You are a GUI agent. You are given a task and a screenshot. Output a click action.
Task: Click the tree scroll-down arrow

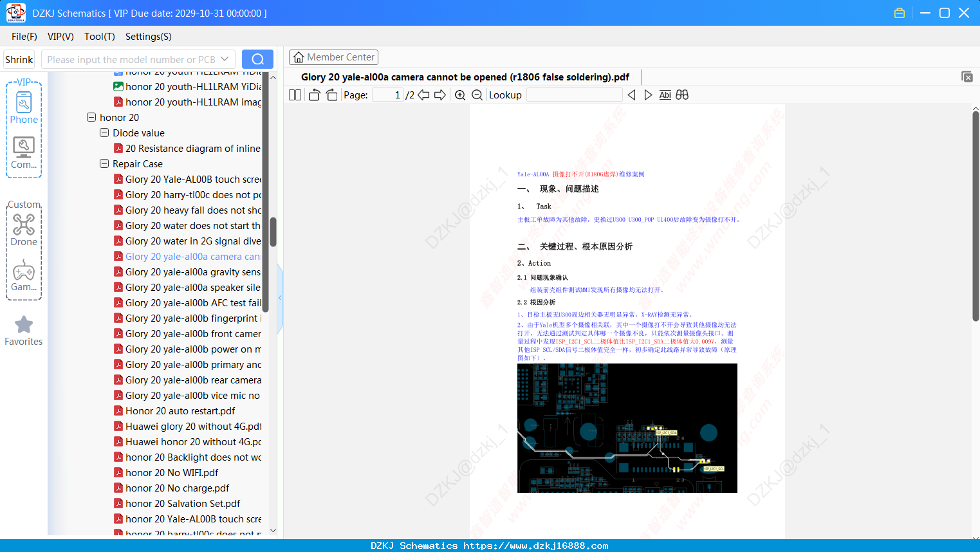click(273, 531)
